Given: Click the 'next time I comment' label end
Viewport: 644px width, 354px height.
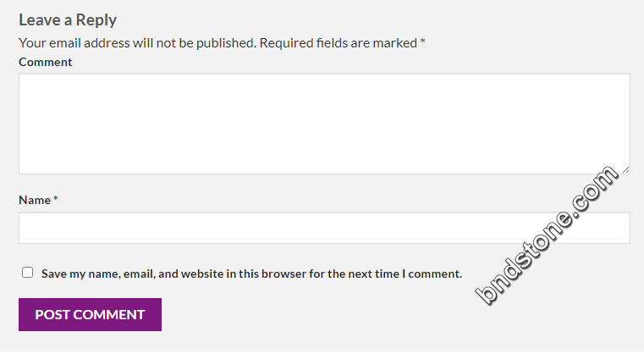Looking at the screenshot, I should (x=405, y=274).
